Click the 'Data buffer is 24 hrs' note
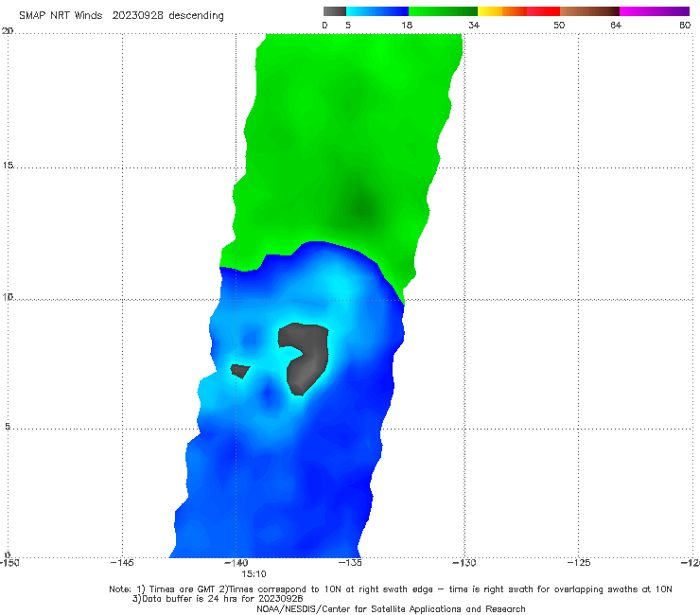 click(x=218, y=599)
